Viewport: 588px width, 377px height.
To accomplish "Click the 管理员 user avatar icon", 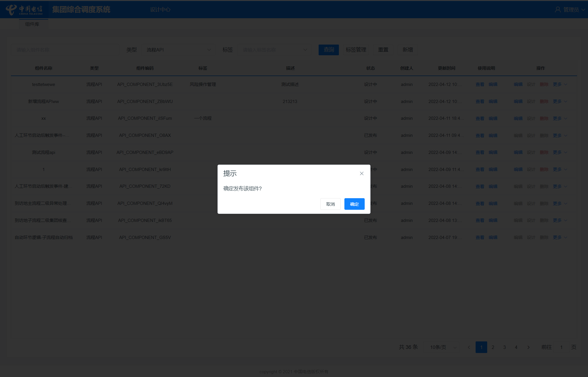I will tap(558, 10).
